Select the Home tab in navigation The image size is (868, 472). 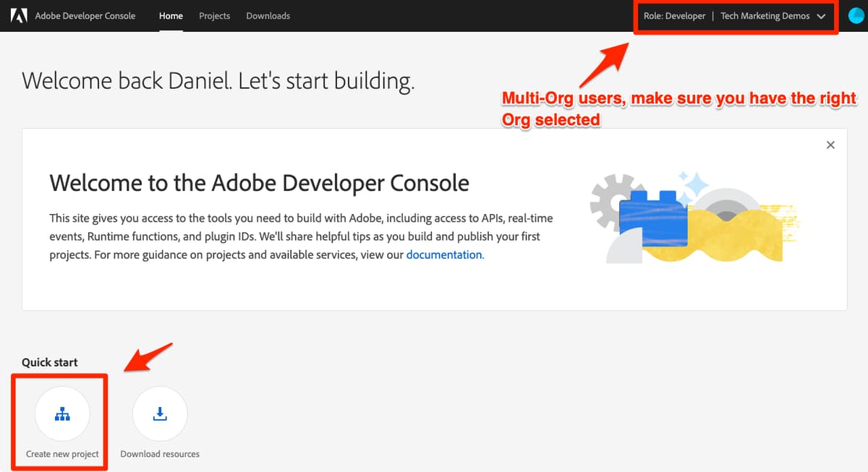(171, 15)
